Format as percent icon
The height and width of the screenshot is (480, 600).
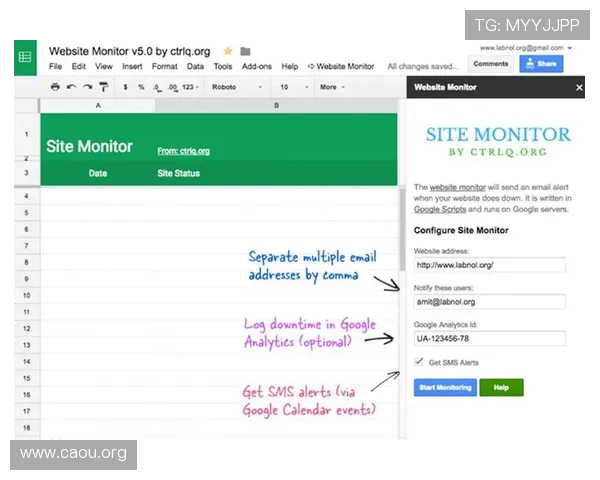click(141, 87)
